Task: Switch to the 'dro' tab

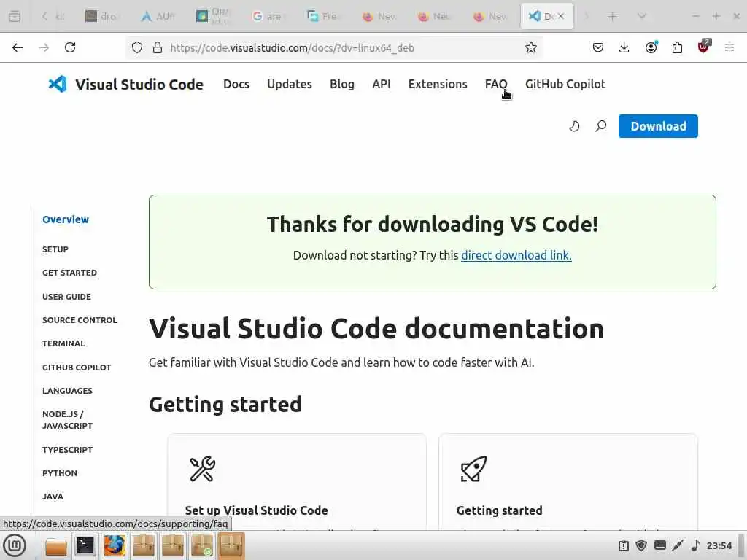Action: (x=101, y=16)
